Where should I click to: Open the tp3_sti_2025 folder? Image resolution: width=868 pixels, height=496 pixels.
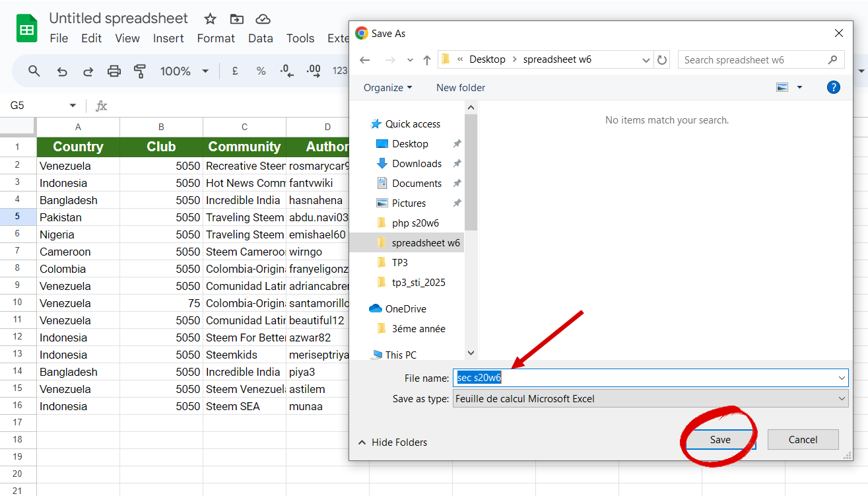click(x=418, y=282)
